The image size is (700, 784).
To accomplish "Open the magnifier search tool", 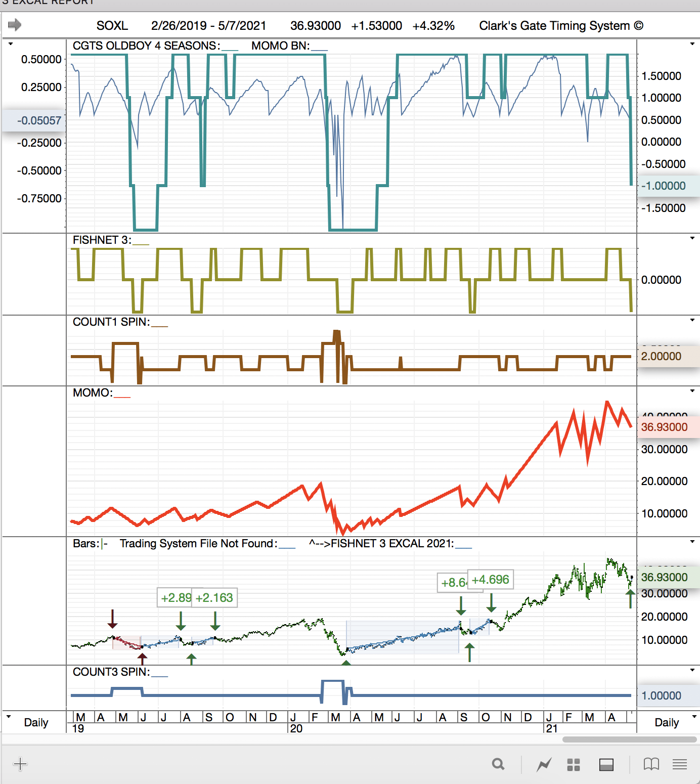I will pyautogui.click(x=498, y=764).
